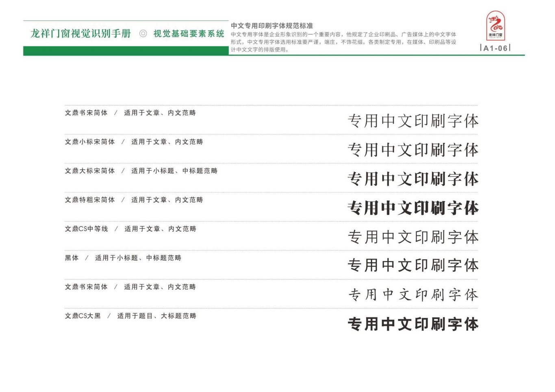
Task: Click the font name 黑体
Action: [x=72, y=258]
